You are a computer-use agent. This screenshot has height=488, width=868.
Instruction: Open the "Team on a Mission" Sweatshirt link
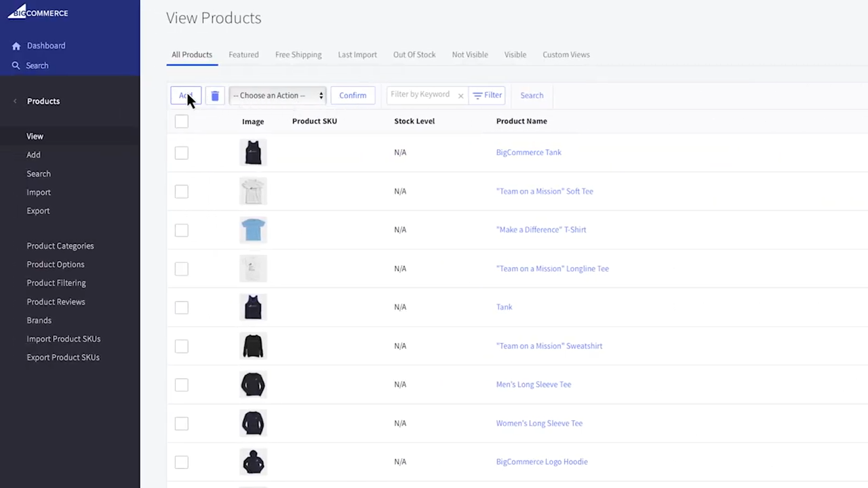pos(549,346)
